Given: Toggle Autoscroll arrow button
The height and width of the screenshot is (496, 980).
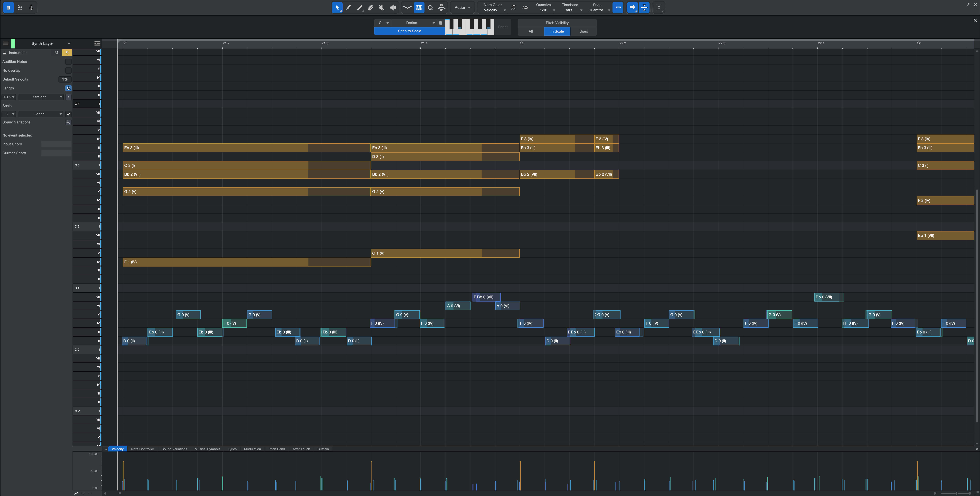Looking at the screenshot, I should [x=632, y=8].
